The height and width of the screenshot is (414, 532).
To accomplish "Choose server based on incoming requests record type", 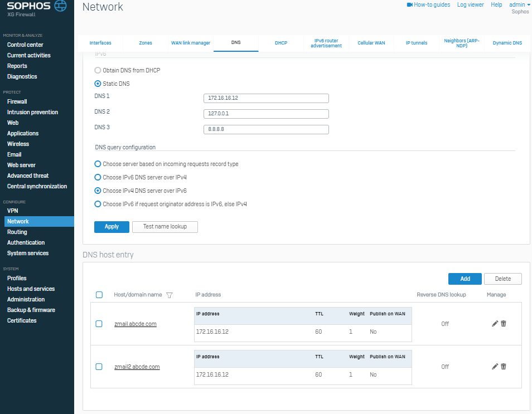I will (x=98, y=164).
